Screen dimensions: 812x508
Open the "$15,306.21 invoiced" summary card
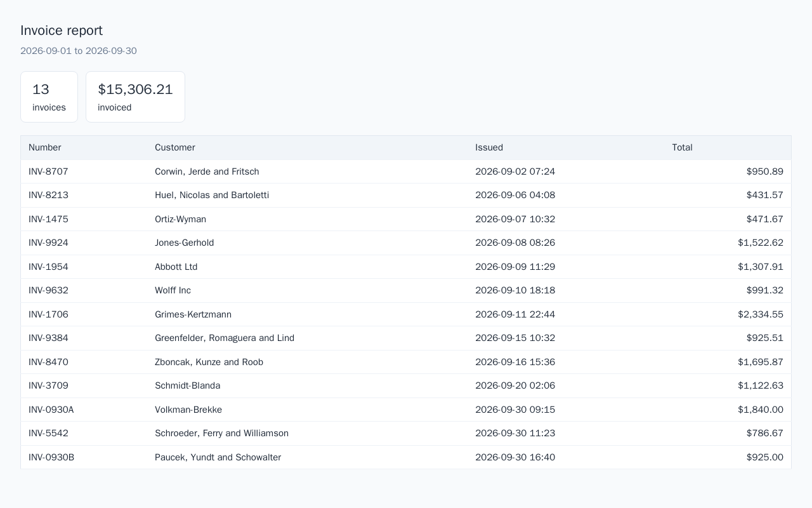(135, 97)
